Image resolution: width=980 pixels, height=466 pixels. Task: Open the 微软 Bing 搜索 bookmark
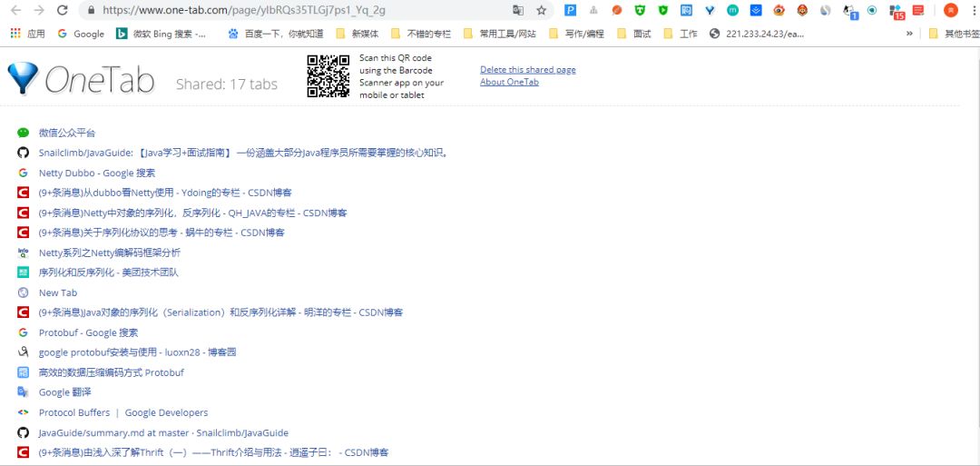[162, 34]
